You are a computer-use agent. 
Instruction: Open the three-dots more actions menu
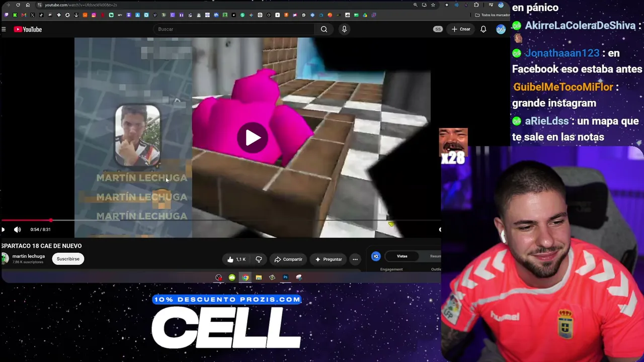pyautogui.click(x=355, y=259)
